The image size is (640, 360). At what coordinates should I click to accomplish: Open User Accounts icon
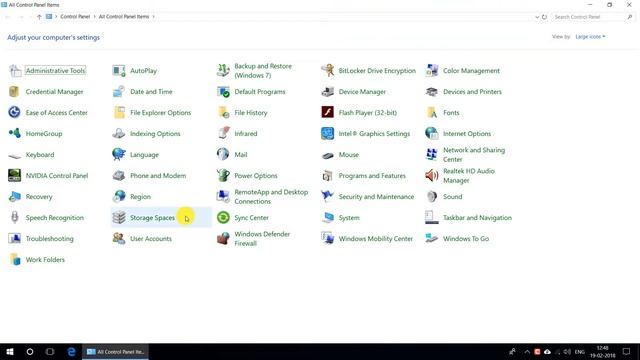[119, 238]
